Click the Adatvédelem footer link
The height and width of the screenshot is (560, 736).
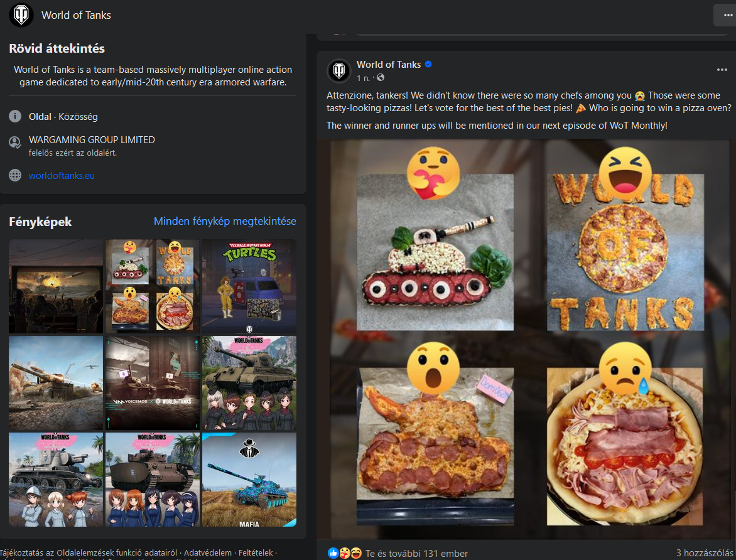[x=207, y=552]
